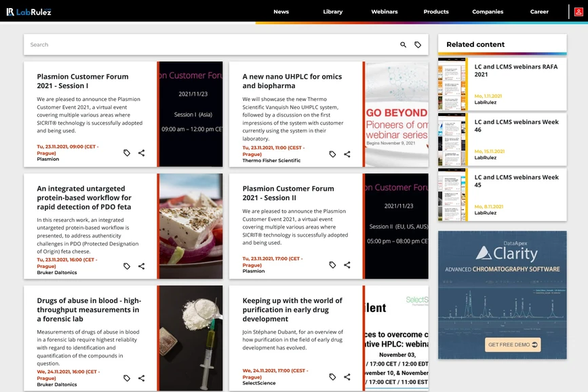The height and width of the screenshot is (392, 588).
Task: Click the syringe and powder thumbnail image
Action: [191, 338]
